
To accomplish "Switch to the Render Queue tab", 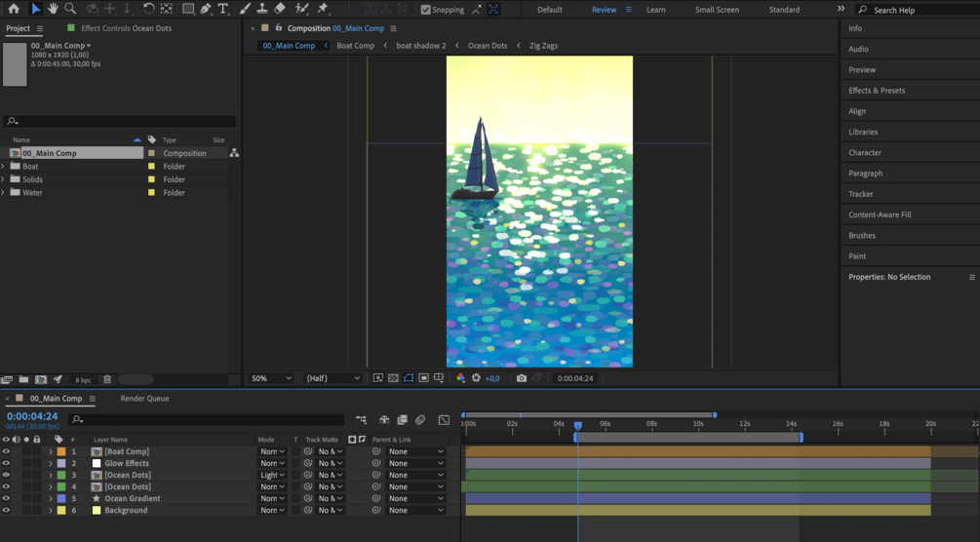I will point(144,399).
